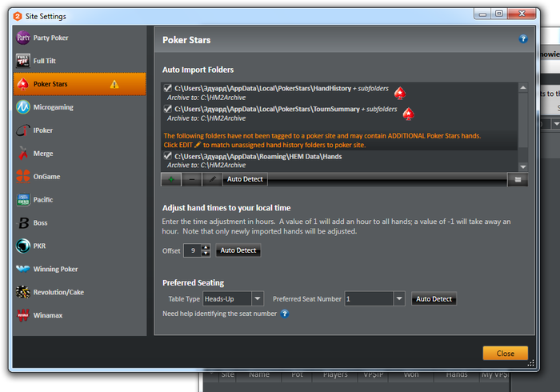Switch to Microgaming settings

point(80,107)
